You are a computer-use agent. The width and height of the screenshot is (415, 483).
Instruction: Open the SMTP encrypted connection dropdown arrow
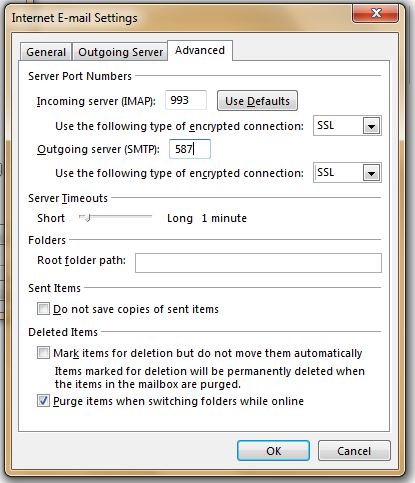(x=371, y=173)
